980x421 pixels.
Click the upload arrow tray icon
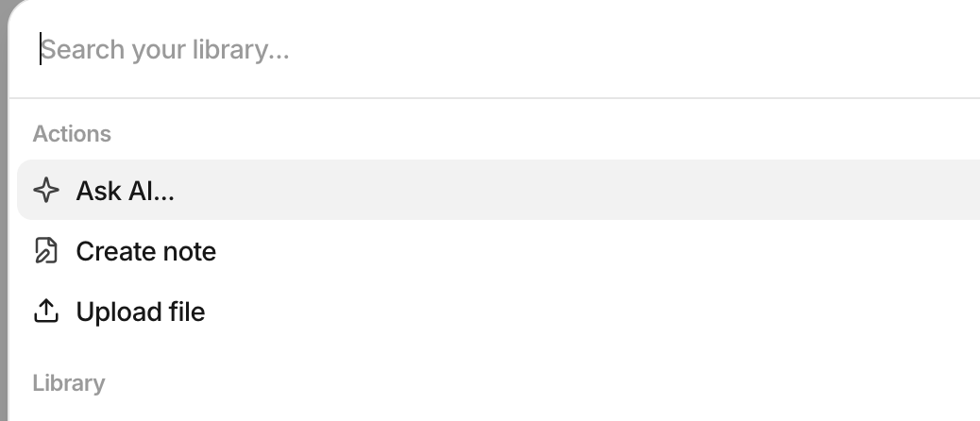click(x=45, y=312)
